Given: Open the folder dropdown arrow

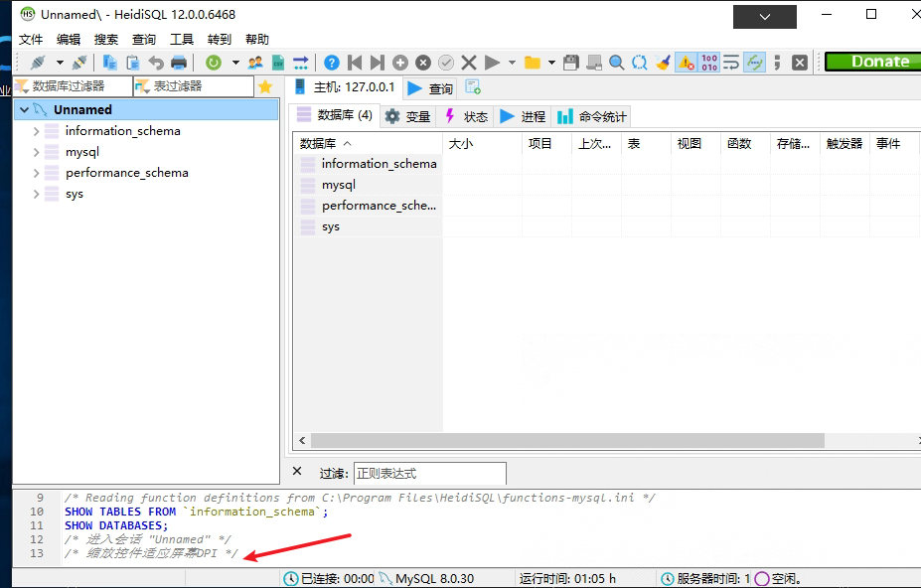Looking at the screenshot, I should [x=551, y=63].
